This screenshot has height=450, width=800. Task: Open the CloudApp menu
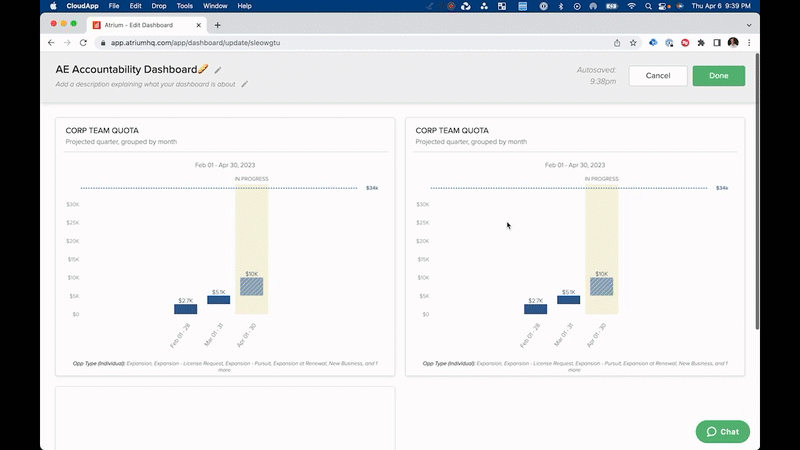tap(82, 6)
